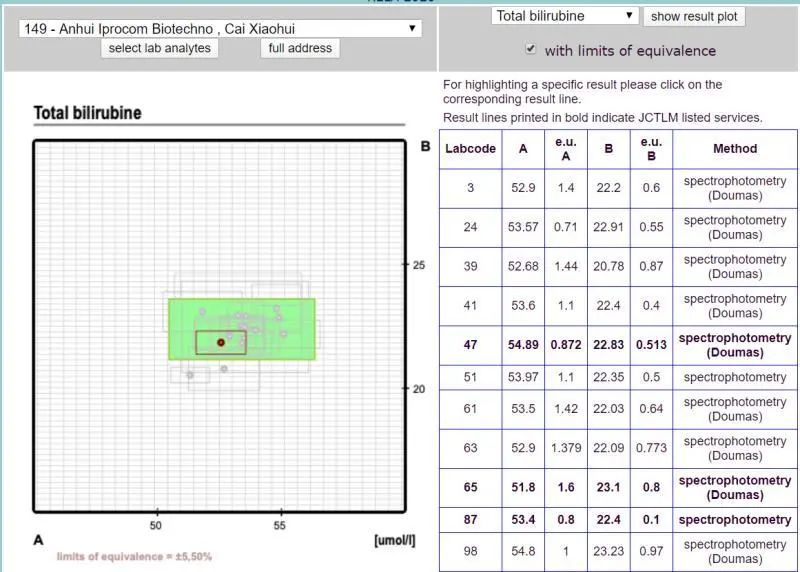Click the red highlighted data point in plot

click(221, 342)
